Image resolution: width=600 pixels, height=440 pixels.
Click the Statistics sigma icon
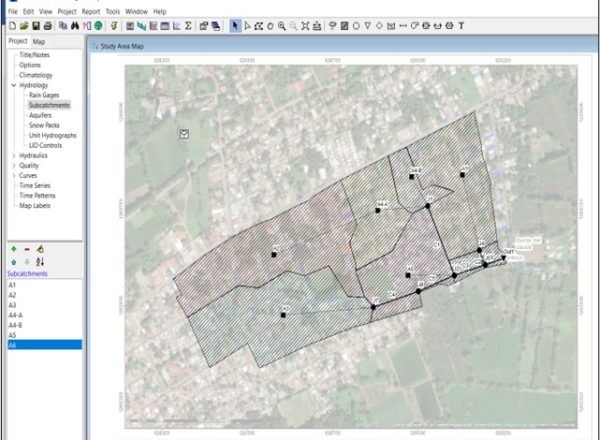pyautogui.click(x=189, y=24)
